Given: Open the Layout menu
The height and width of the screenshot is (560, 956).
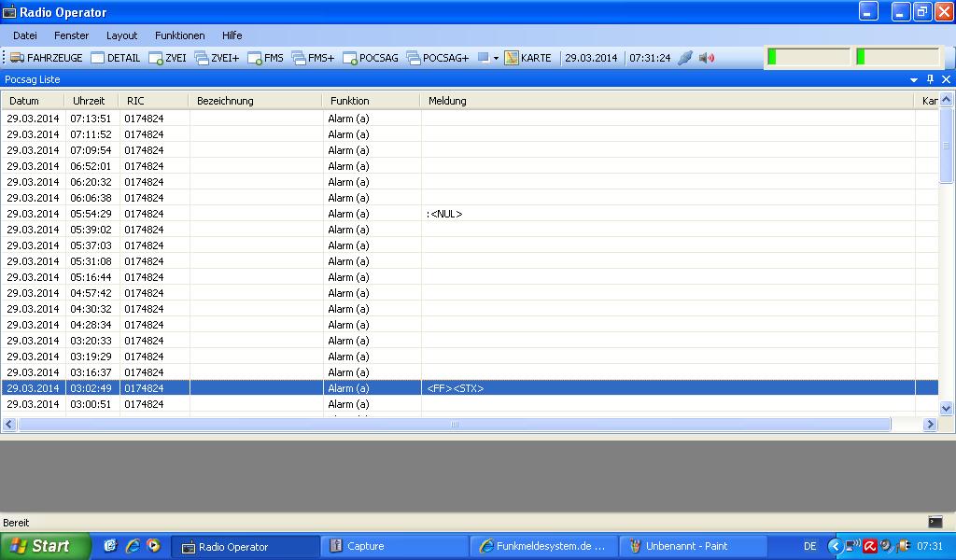Looking at the screenshot, I should [x=121, y=35].
